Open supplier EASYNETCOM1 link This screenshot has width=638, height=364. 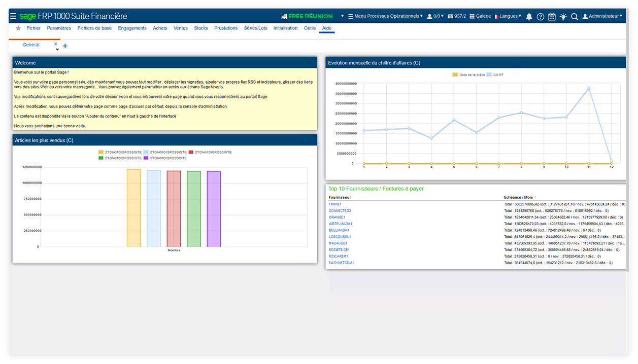click(x=342, y=263)
